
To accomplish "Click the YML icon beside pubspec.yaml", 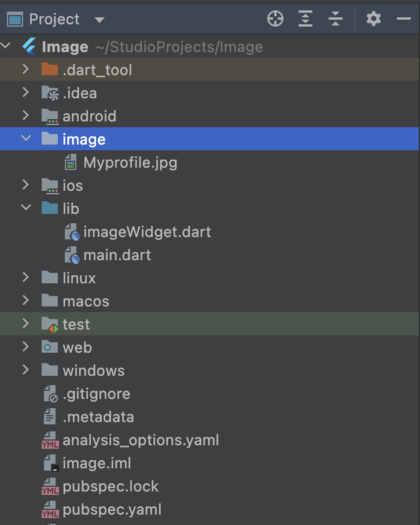I will pos(50,509).
